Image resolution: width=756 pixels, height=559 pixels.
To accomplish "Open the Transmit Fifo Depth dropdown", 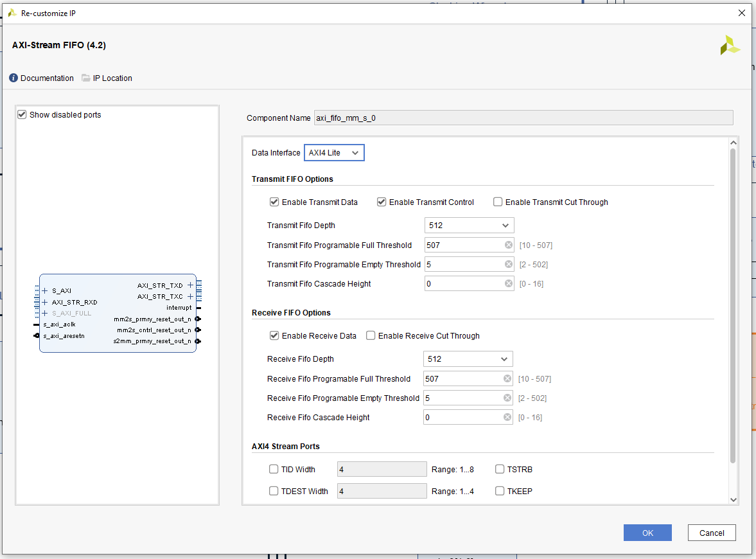I will pos(469,226).
